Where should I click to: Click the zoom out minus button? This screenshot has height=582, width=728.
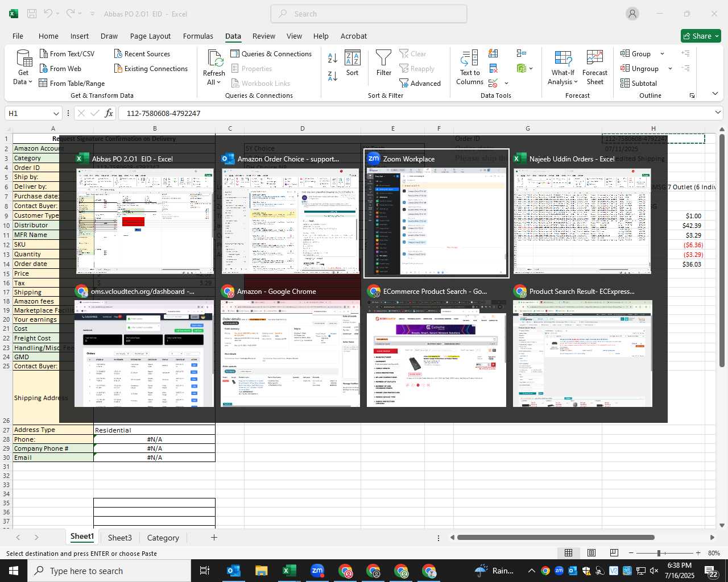pyautogui.click(x=631, y=553)
